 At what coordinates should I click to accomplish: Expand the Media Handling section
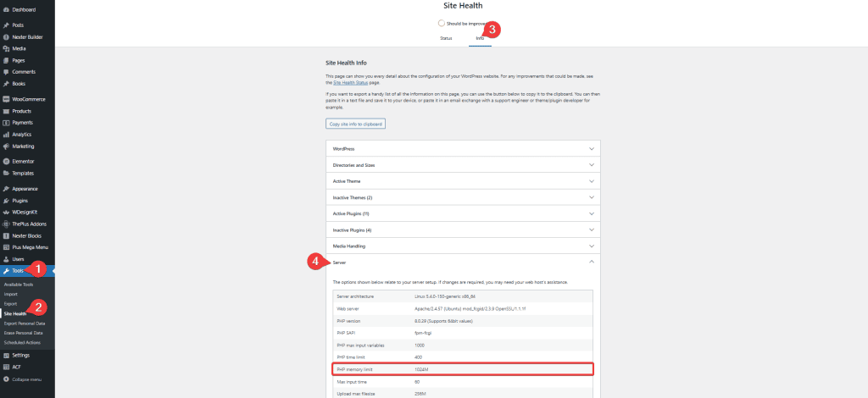click(x=463, y=246)
